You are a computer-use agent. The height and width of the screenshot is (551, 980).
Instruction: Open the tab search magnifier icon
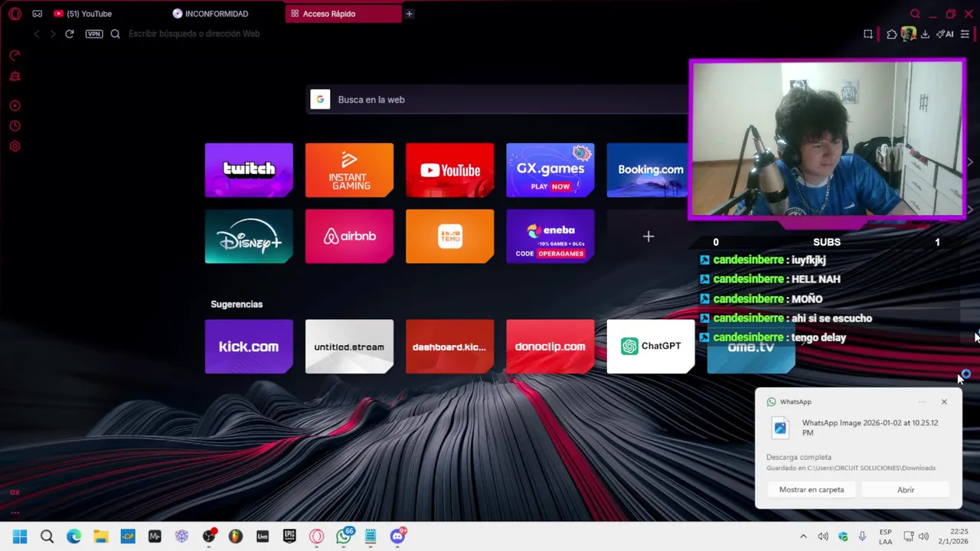(915, 14)
